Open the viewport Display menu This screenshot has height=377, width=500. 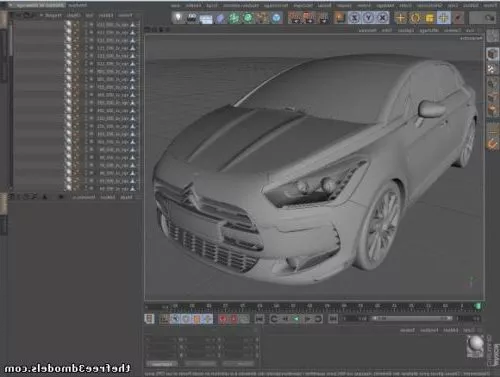pos(429,30)
